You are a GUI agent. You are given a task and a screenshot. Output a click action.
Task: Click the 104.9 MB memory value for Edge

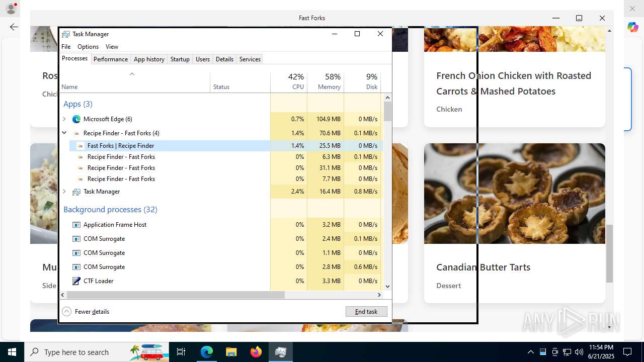pos(329,119)
